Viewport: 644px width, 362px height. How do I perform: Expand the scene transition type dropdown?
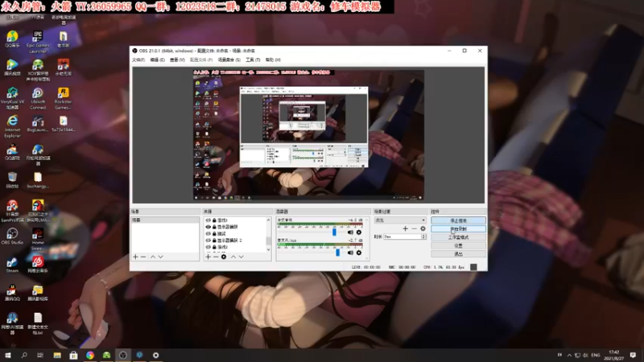(400, 220)
